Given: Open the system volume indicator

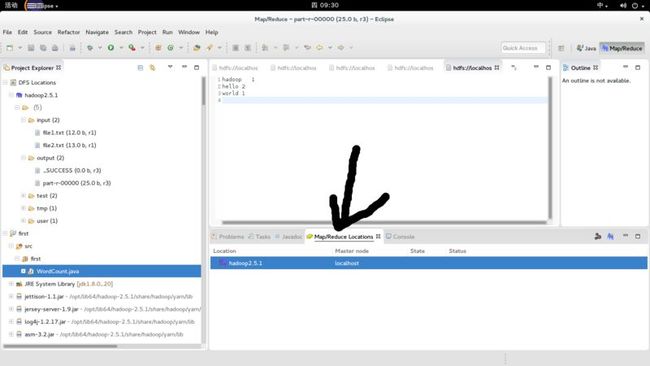Looking at the screenshot, I should click(x=623, y=5).
